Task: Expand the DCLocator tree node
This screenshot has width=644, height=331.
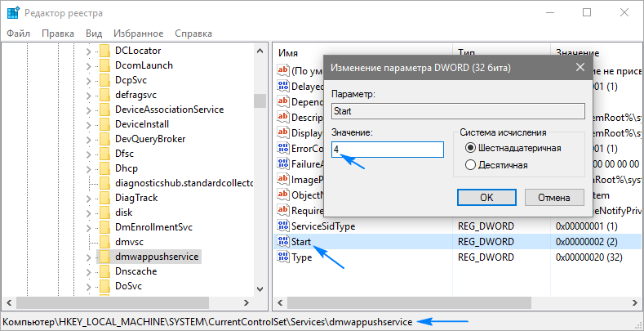Action: click(88, 51)
